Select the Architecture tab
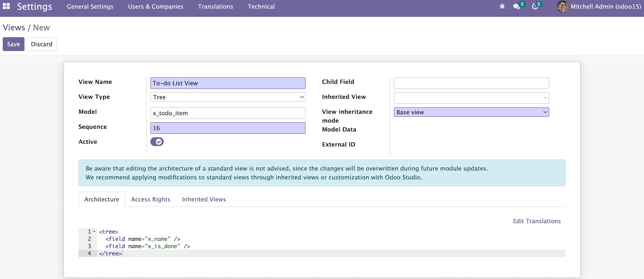 [x=102, y=199]
